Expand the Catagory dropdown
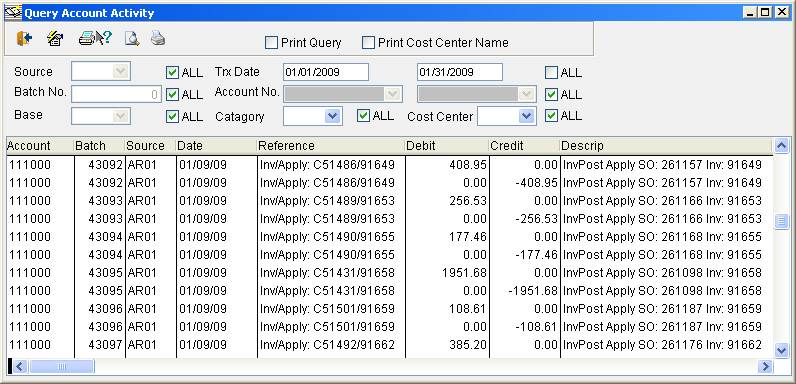Screen dimensions: 796x384 [332, 116]
